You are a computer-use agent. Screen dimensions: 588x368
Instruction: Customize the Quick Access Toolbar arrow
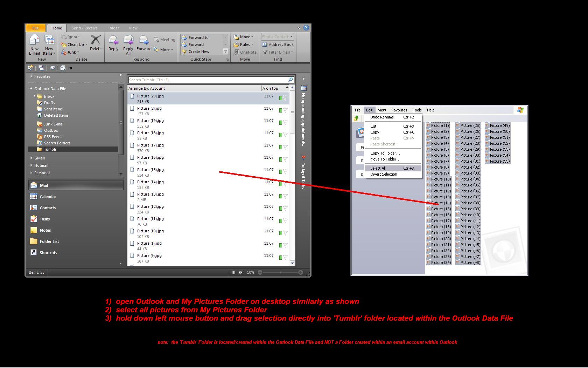point(71,68)
